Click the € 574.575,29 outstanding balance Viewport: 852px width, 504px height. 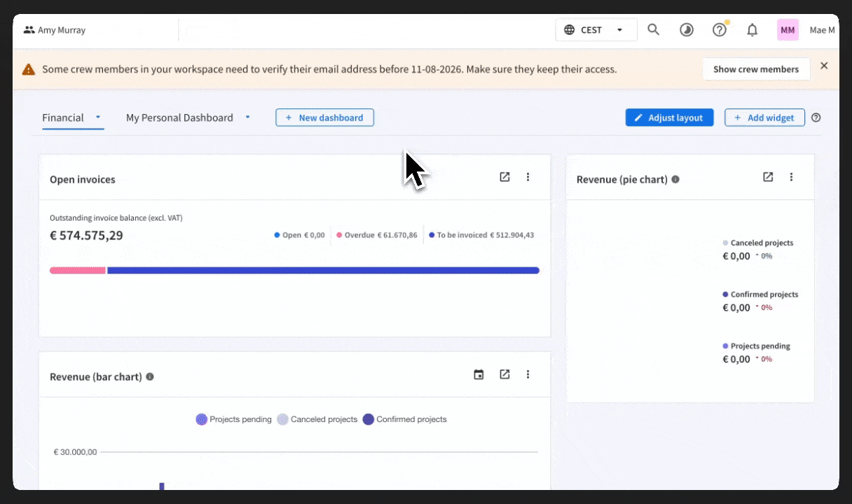point(86,235)
